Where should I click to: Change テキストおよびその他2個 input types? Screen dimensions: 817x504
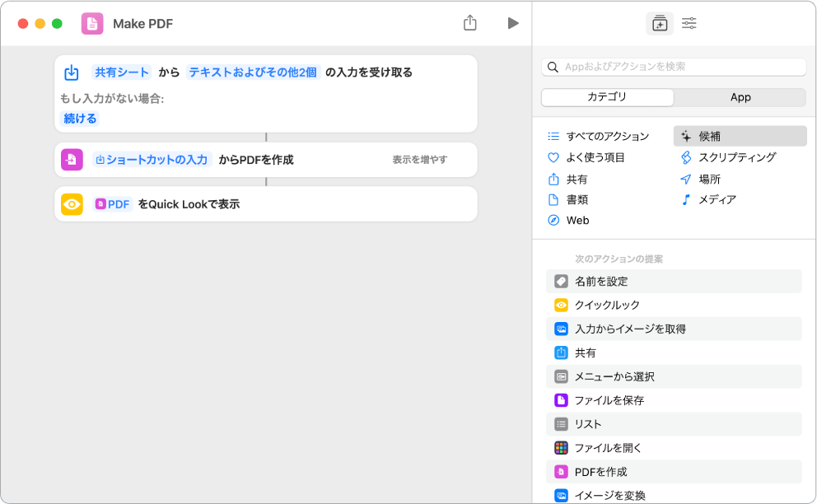253,72
